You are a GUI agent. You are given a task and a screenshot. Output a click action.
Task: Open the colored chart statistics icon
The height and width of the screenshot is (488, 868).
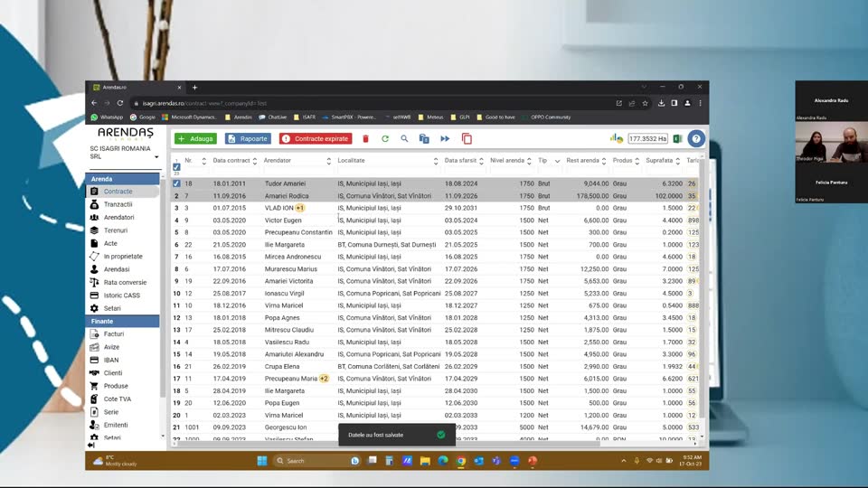point(616,138)
